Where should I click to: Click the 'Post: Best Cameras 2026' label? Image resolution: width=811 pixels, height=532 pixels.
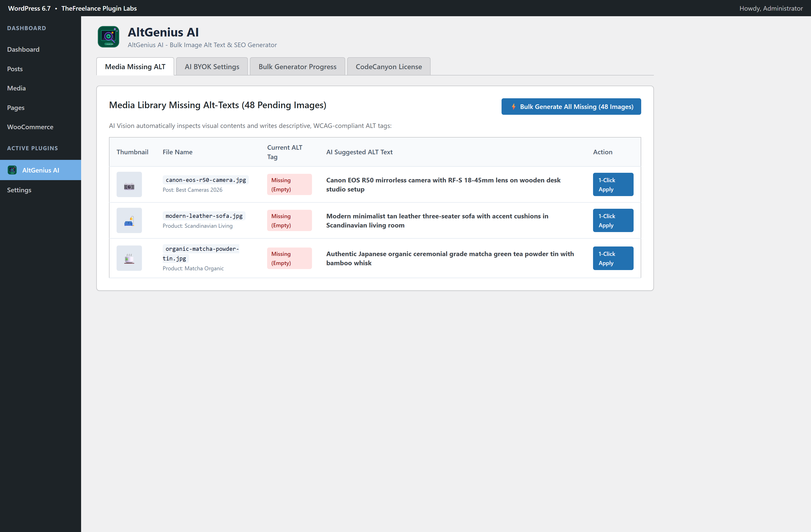tap(193, 190)
